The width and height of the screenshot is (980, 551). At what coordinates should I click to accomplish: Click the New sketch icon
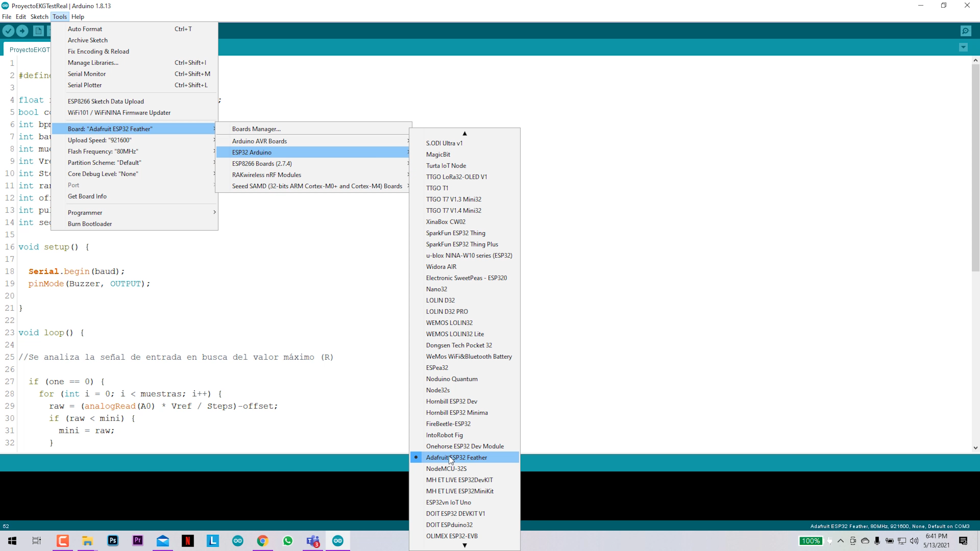tap(38, 31)
